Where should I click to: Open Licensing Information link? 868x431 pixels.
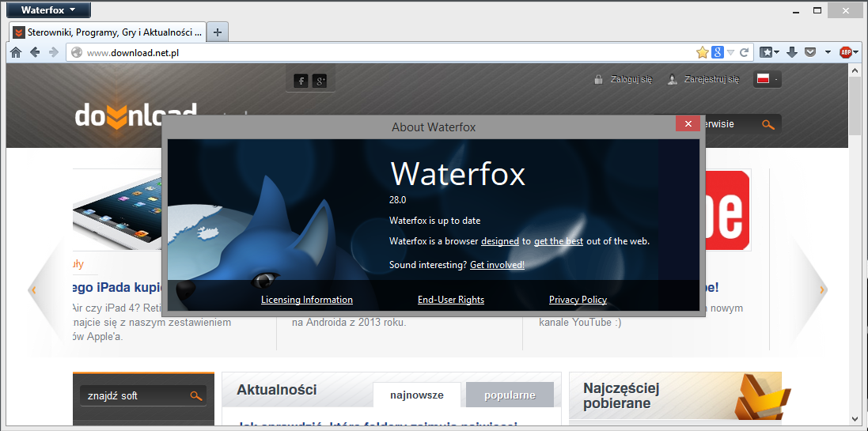pyautogui.click(x=307, y=300)
